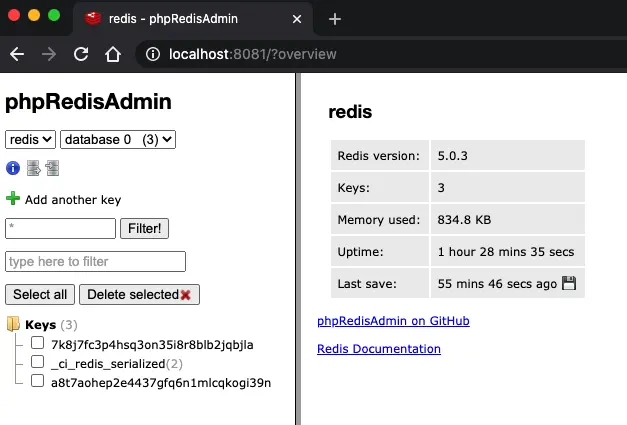Image resolution: width=627 pixels, height=425 pixels.
Task: Click the phpRedisAdmin heading
Action: [88, 102]
